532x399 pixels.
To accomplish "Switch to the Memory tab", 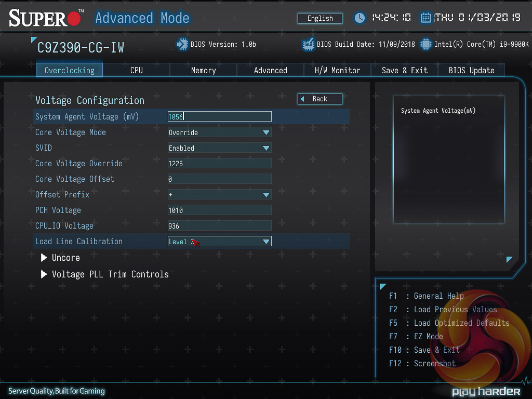I will click(x=203, y=70).
